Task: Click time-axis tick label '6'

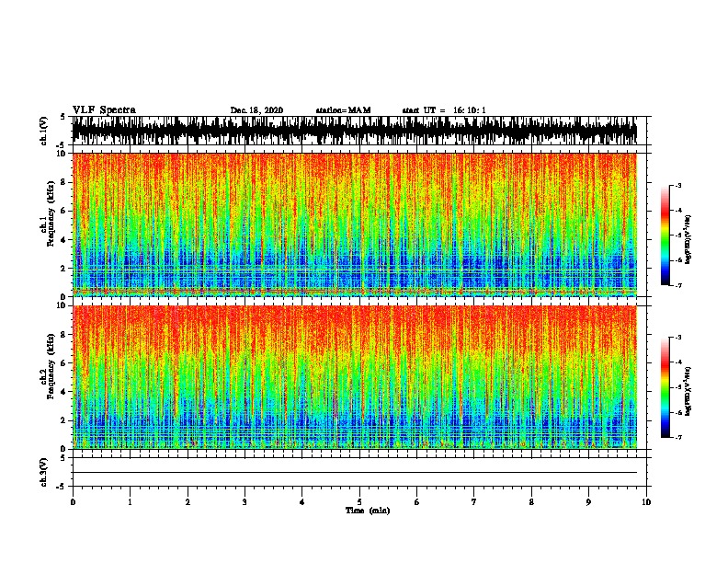Action: tap(417, 502)
